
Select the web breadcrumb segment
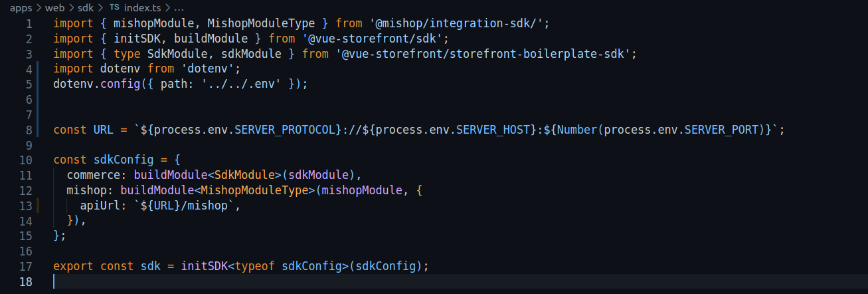coord(54,7)
